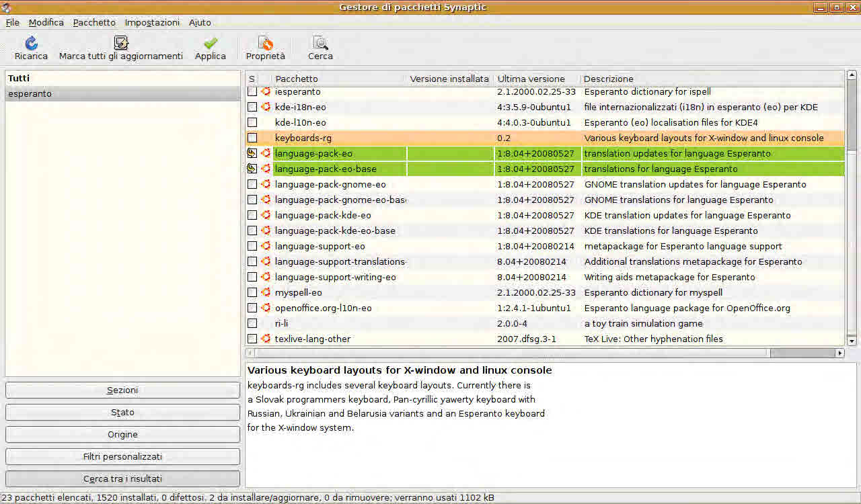Click Ubuntu logo icon beside language-support-eo
The image size is (861, 504).
coord(266,246)
